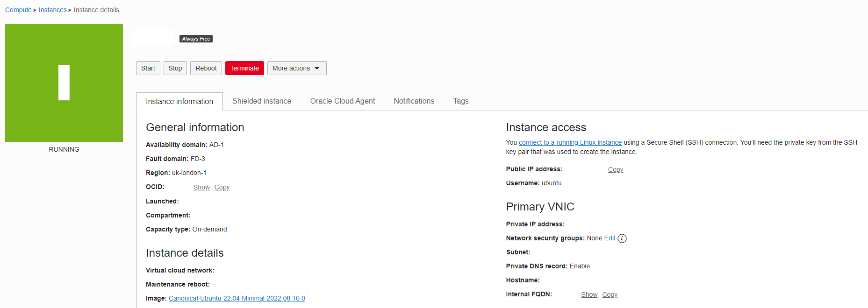Click the 'Instance details' breadcrumb text
Viewport: 868px width, 308px height.
coord(96,10)
